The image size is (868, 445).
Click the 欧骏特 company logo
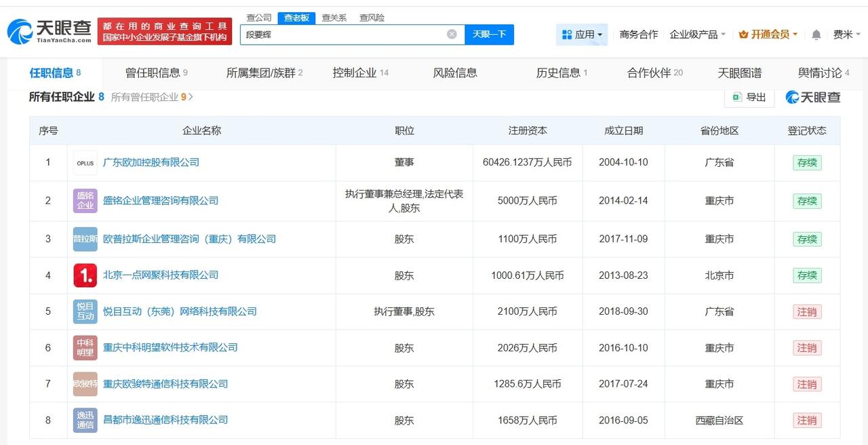[x=85, y=384]
